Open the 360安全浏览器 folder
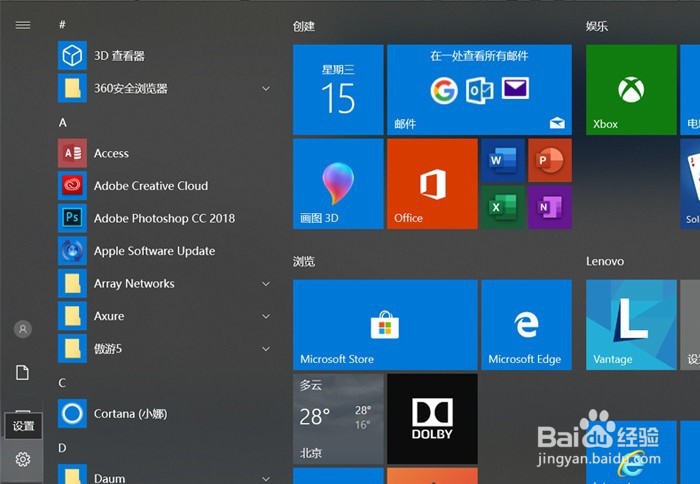This screenshot has height=484, width=700. [165, 88]
